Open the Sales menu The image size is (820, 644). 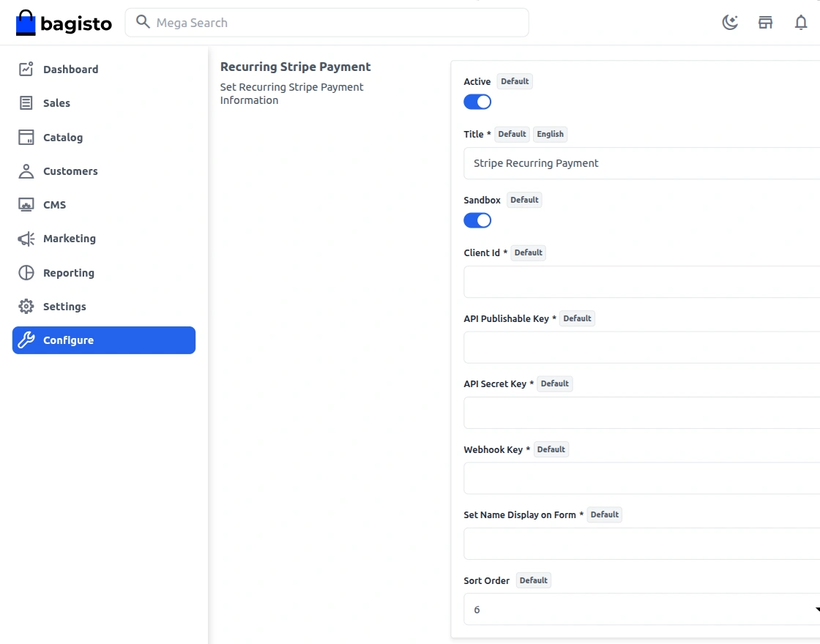(x=56, y=103)
